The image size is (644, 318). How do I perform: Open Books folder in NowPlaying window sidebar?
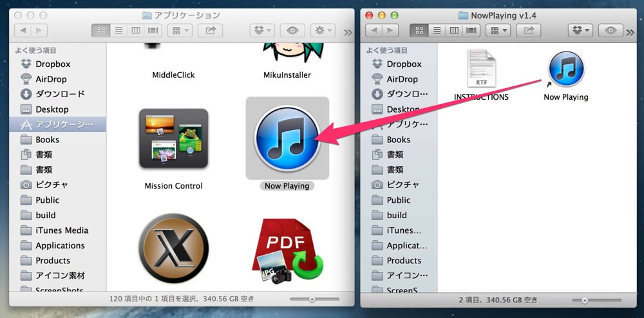(x=399, y=140)
